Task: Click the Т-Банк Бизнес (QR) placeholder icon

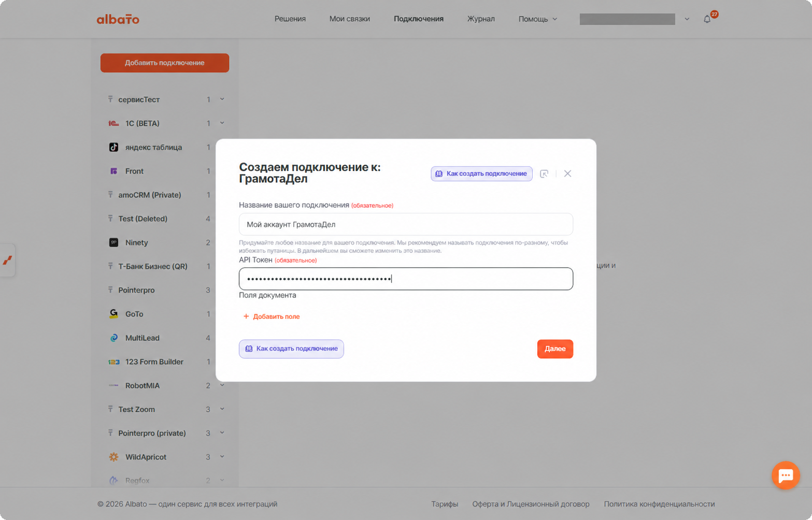Action: coord(110,266)
